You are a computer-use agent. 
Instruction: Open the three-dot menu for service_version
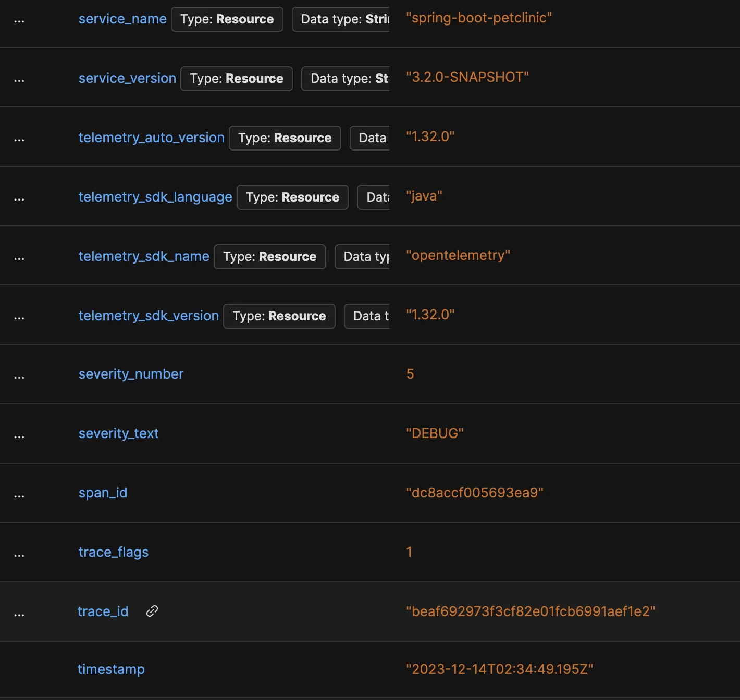pyautogui.click(x=19, y=81)
